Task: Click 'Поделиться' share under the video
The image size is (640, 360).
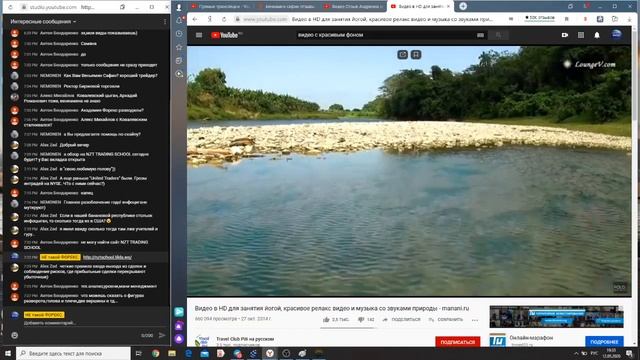Action: coord(402,320)
